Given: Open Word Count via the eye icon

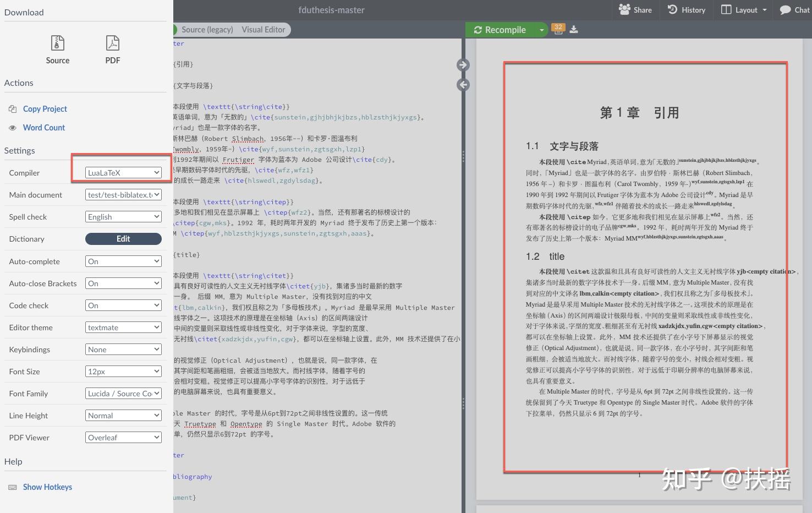Looking at the screenshot, I should point(12,127).
